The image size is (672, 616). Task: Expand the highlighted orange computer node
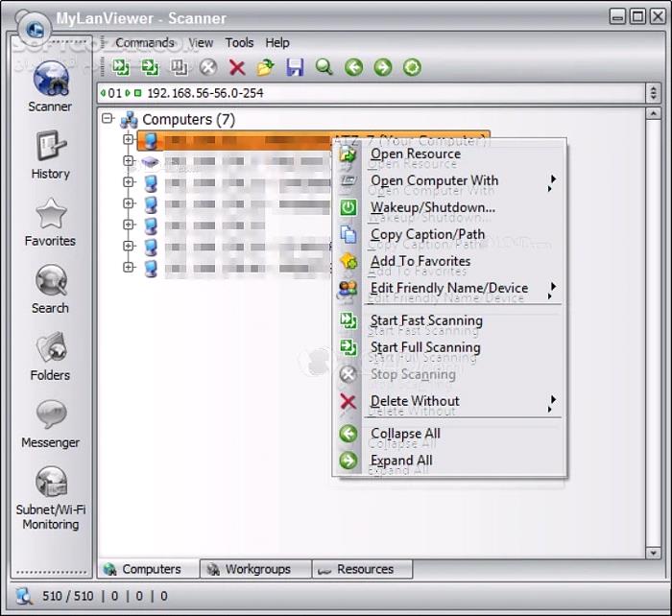click(x=128, y=139)
